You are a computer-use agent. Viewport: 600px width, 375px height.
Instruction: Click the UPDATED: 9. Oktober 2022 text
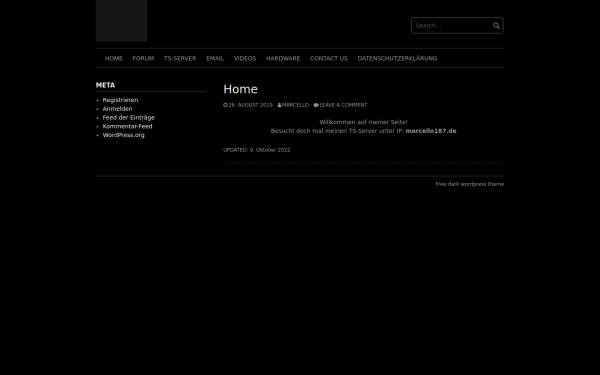[257, 150]
